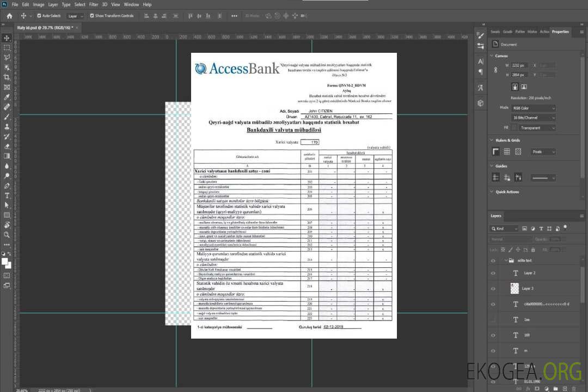Open the File menu

point(15,4)
